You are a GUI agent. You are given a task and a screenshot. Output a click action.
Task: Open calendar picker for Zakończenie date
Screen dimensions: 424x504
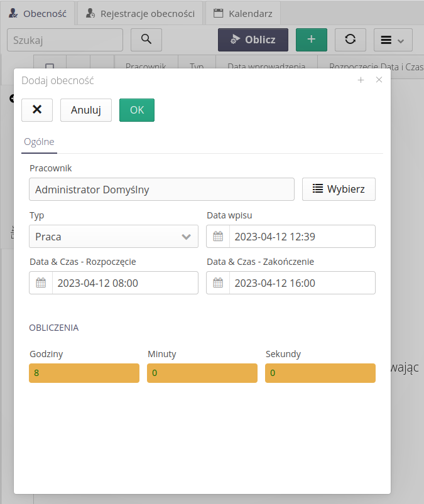[x=218, y=283]
